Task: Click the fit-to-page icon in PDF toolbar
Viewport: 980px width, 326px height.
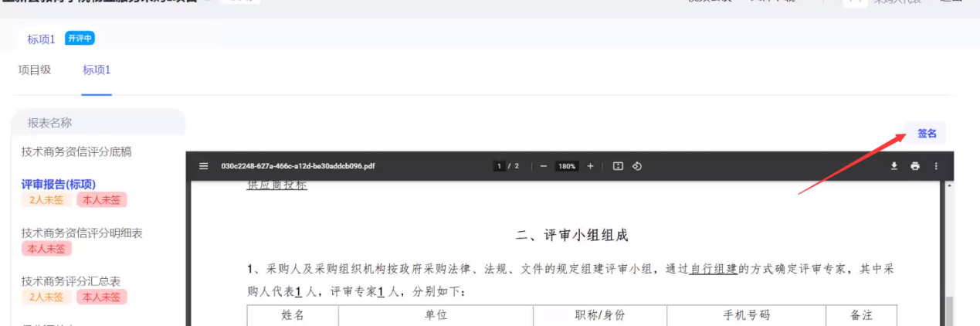Action: 618,166
